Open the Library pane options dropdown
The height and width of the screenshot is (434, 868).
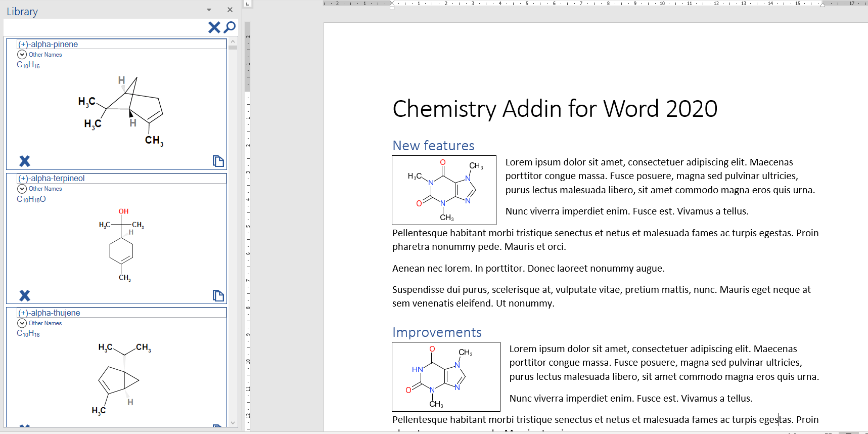pos(209,10)
